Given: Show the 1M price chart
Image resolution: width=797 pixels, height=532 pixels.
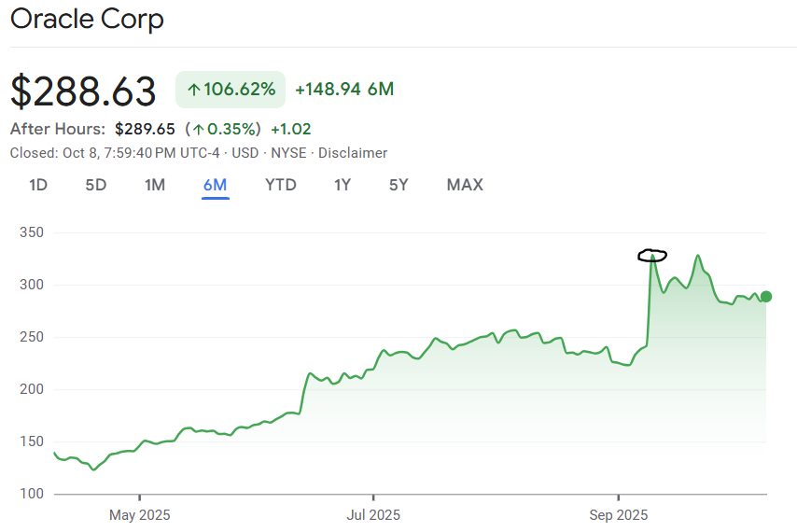Looking at the screenshot, I should [155, 185].
